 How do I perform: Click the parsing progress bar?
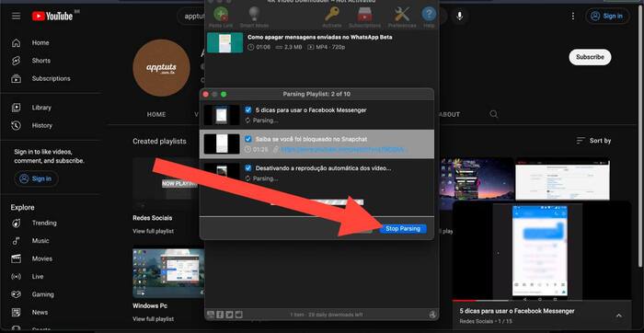316,202
